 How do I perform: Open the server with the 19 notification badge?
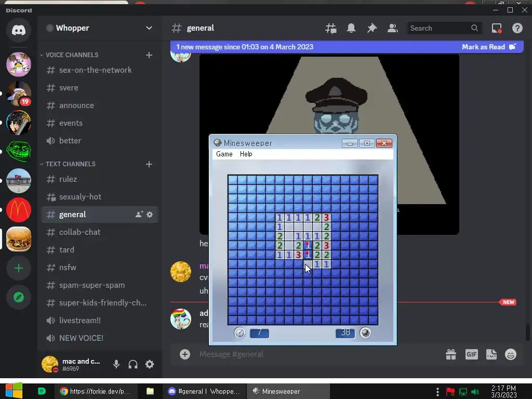(x=19, y=94)
